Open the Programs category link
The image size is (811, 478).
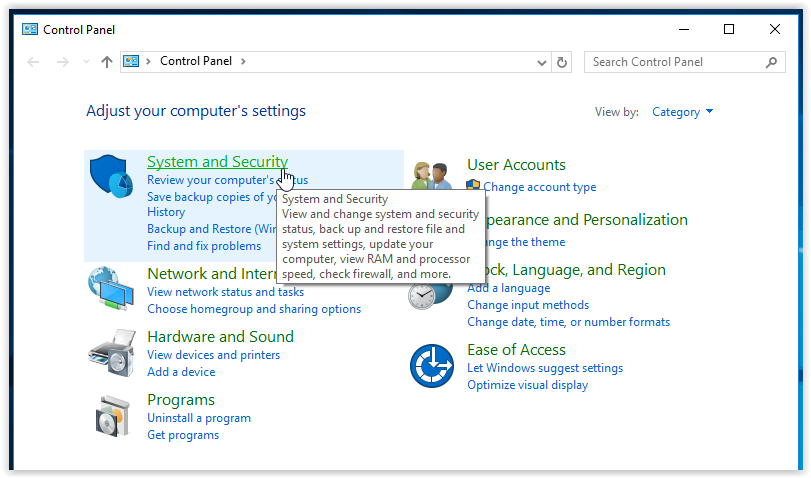coord(181,400)
